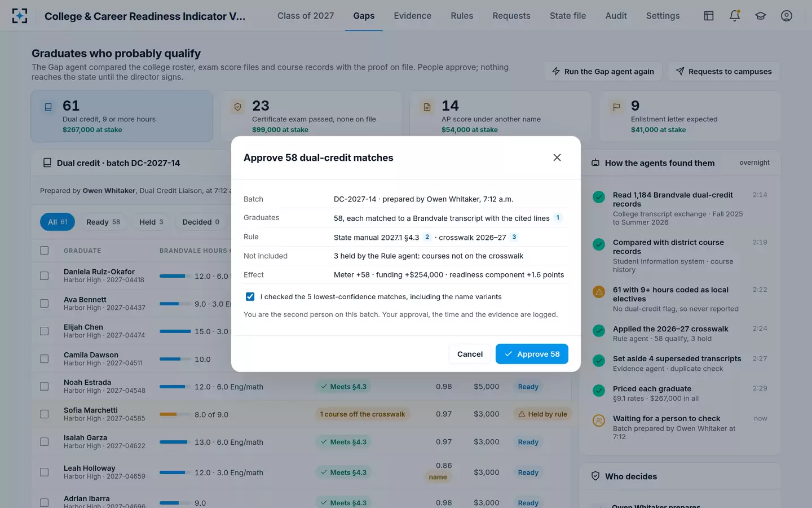812x508 pixels.
Task: Click the certificate exam shield icon
Action: tap(238, 107)
